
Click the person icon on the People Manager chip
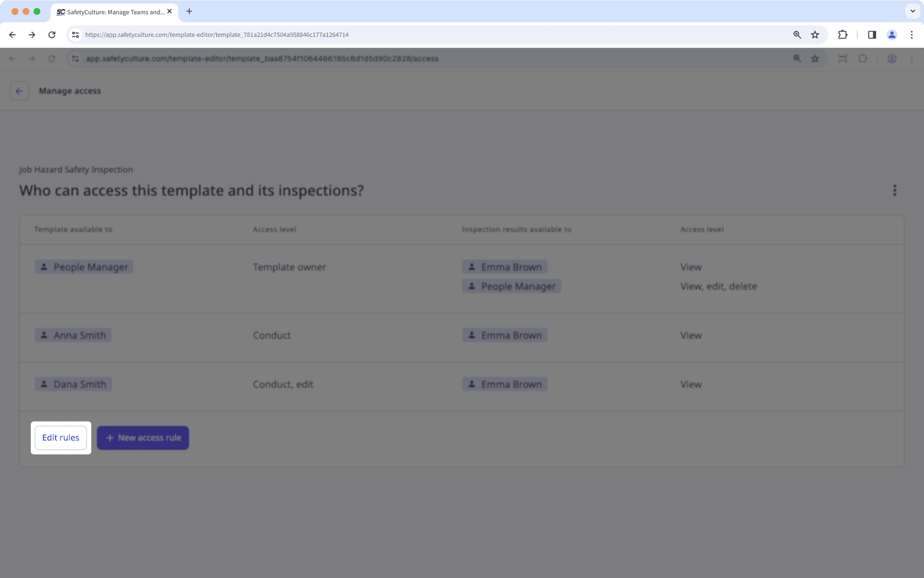45,266
